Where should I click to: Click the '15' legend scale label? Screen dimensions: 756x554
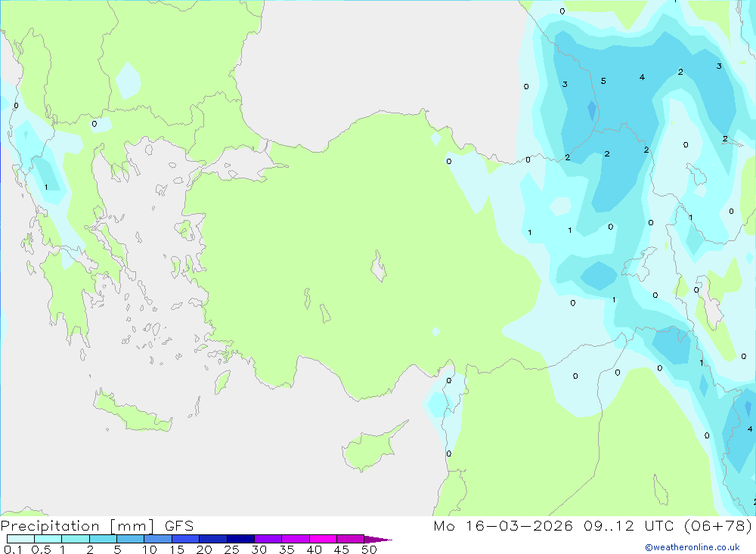[x=177, y=549]
